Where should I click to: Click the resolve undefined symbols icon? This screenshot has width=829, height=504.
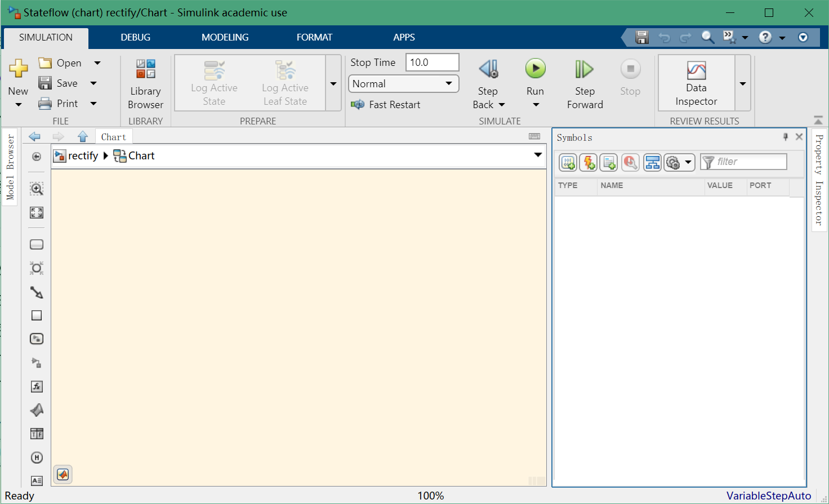pyautogui.click(x=630, y=162)
